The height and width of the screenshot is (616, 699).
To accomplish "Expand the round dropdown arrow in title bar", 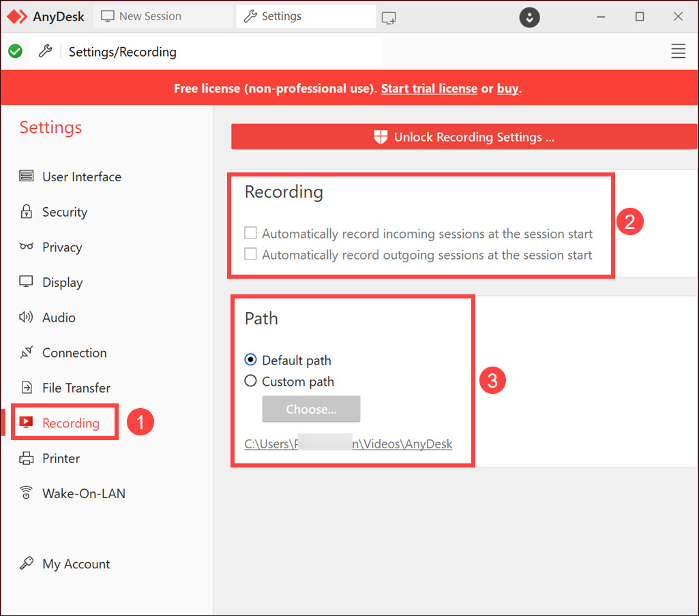I will [530, 17].
